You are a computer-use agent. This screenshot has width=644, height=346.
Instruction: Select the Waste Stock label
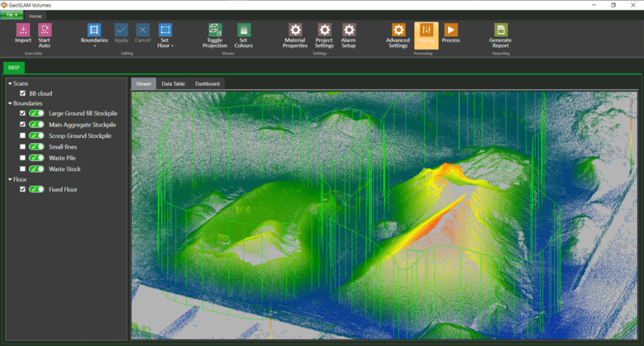click(64, 169)
